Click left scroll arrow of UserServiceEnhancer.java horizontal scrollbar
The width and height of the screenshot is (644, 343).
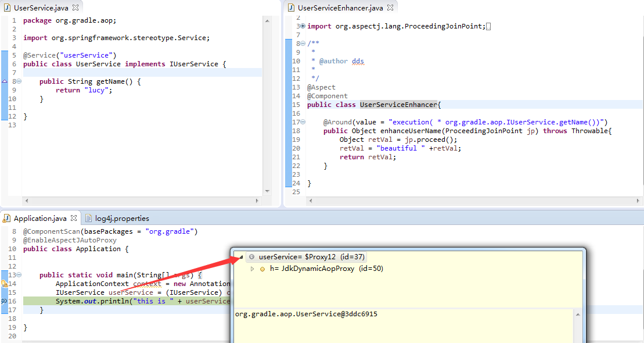(311, 201)
